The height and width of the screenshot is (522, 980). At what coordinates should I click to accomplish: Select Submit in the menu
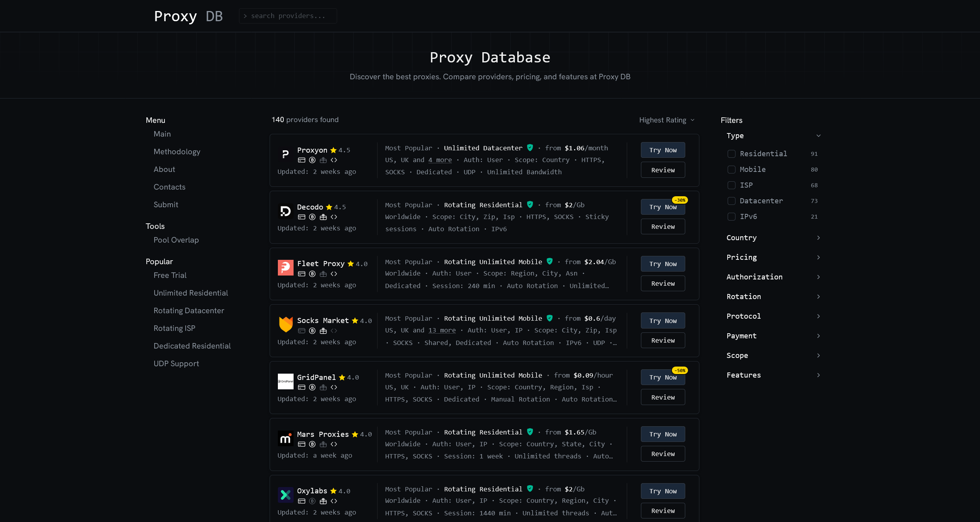point(166,205)
